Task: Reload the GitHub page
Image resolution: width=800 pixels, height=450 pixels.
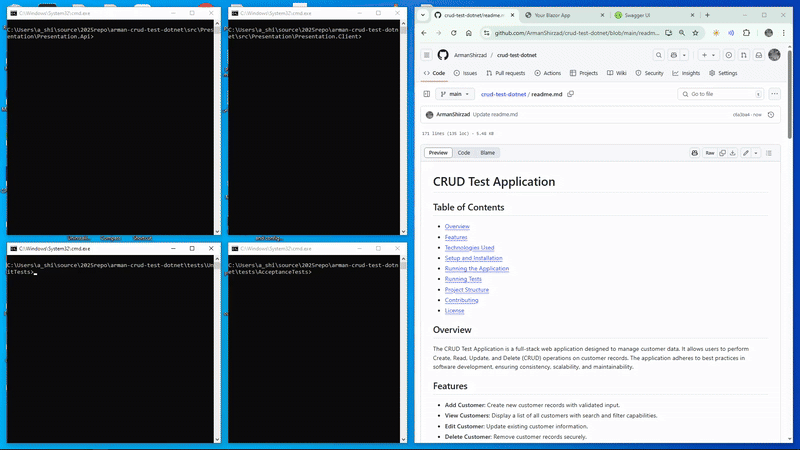Action: [454, 33]
